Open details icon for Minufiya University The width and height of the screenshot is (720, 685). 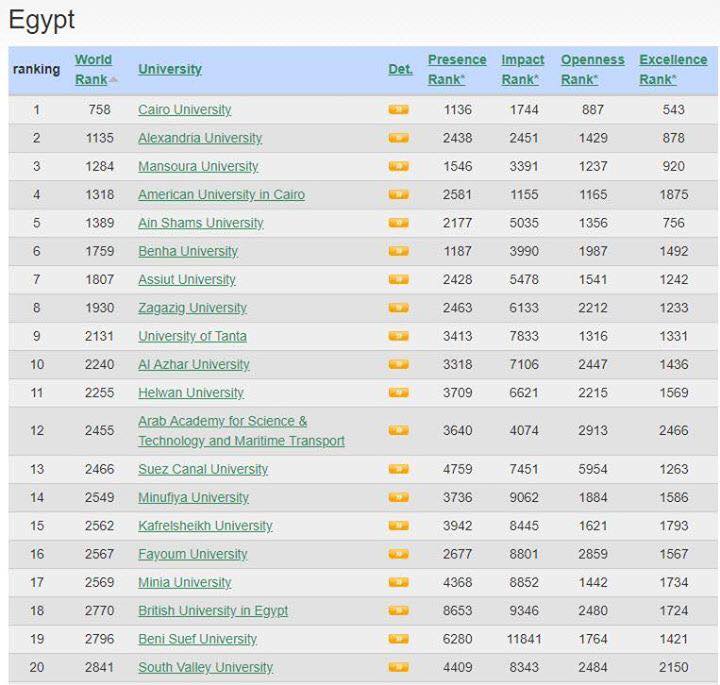(x=398, y=498)
